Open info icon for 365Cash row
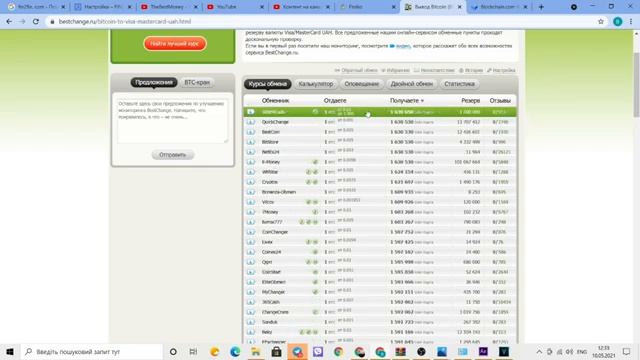 pos(251,302)
